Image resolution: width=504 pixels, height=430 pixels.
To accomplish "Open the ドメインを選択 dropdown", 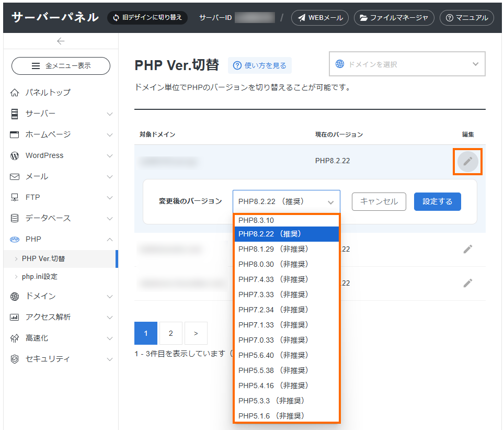I will 407,64.
